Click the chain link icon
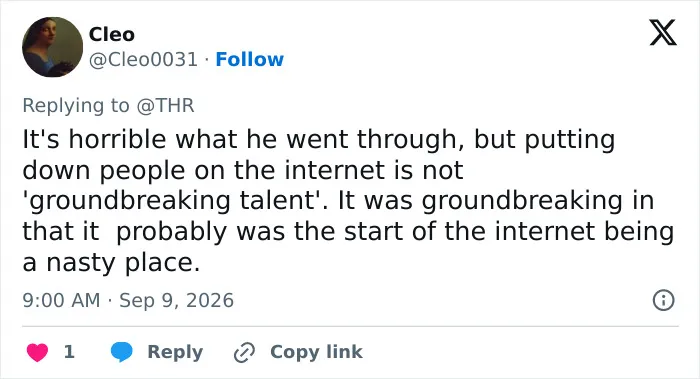 (245, 352)
